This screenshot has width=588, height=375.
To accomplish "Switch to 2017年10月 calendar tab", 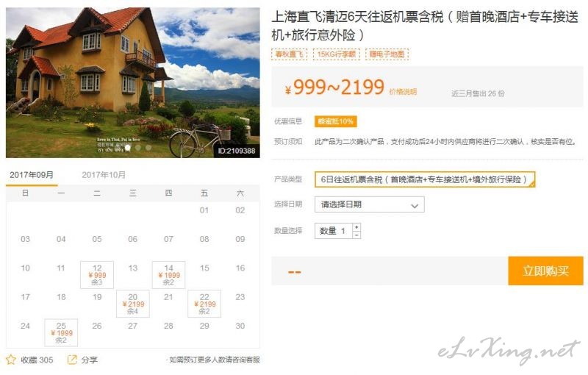I will (104, 175).
